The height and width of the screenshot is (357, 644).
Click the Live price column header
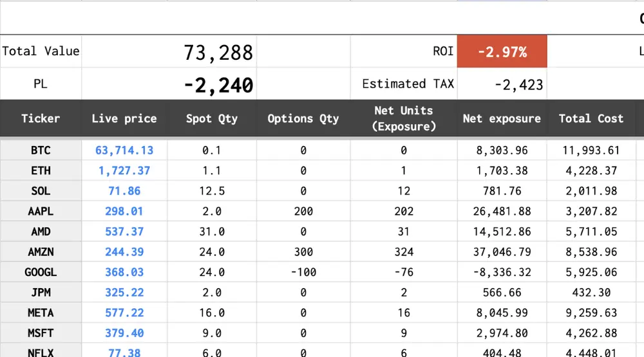pyautogui.click(x=124, y=118)
